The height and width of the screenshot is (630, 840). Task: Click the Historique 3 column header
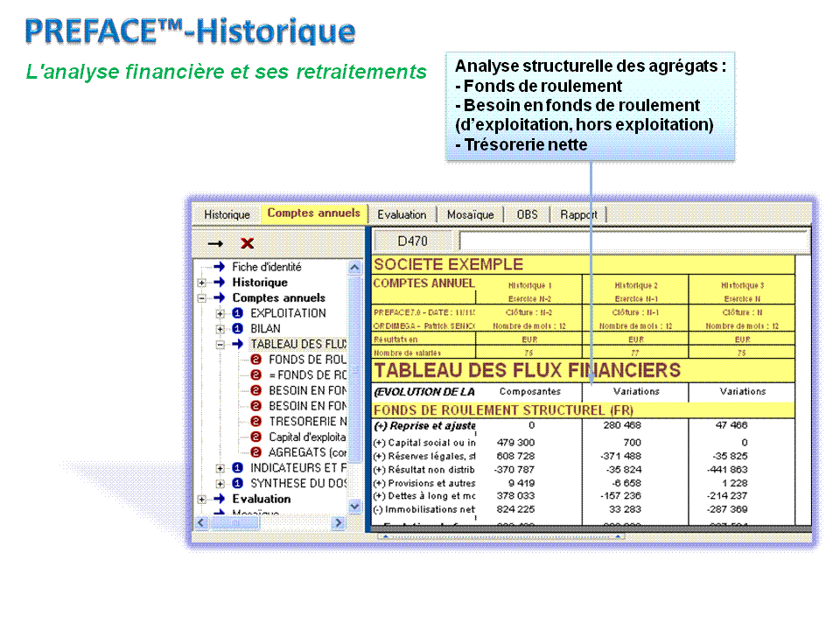(742, 286)
